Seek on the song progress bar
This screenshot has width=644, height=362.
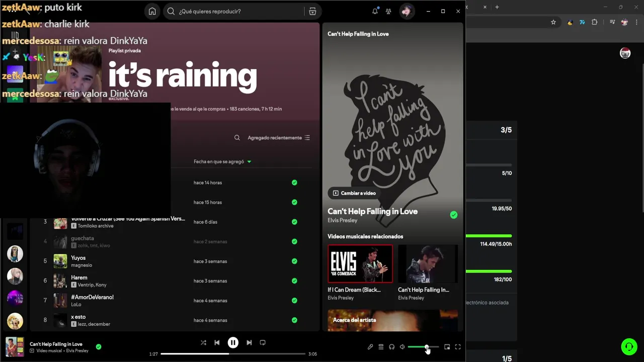tap(233, 354)
